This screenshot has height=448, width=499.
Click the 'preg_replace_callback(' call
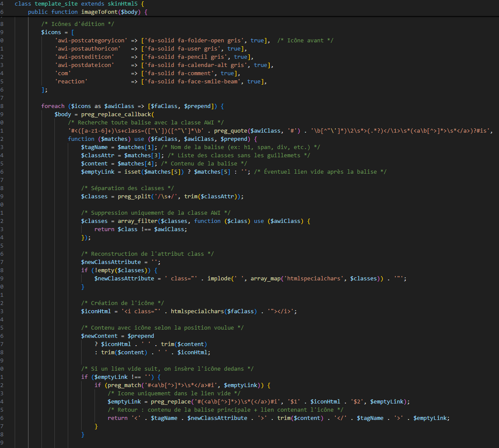pos(117,114)
